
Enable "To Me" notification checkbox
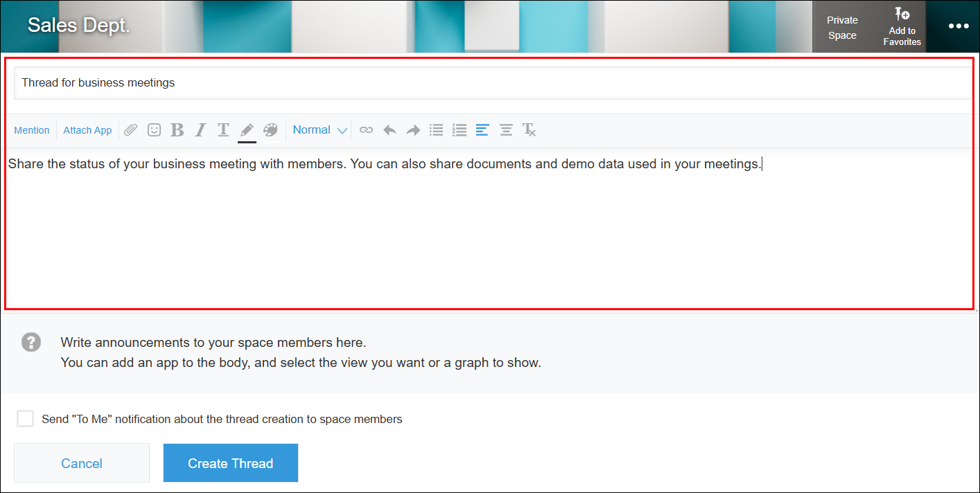pos(26,419)
